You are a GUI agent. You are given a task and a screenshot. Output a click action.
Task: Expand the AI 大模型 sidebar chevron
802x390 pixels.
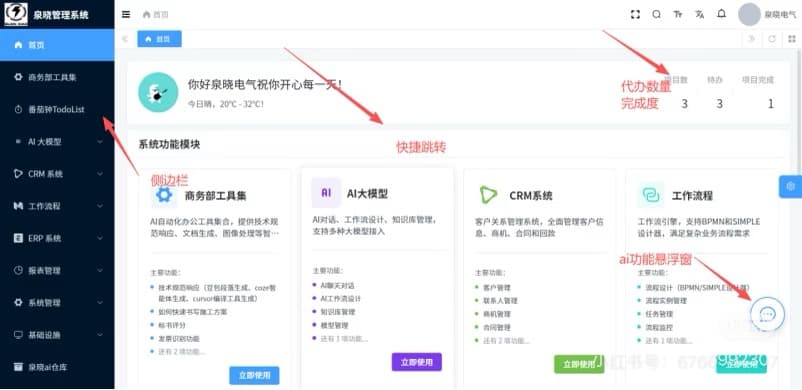tap(100, 142)
